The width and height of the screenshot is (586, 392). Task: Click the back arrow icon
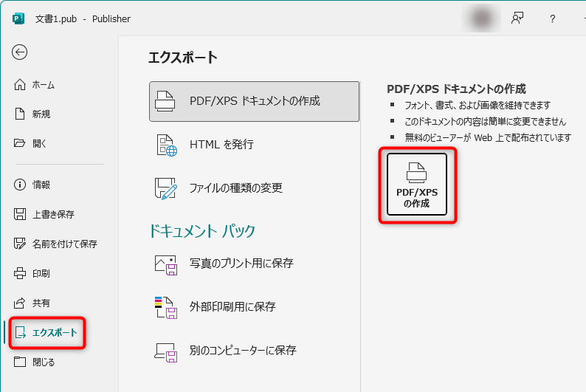(x=20, y=52)
